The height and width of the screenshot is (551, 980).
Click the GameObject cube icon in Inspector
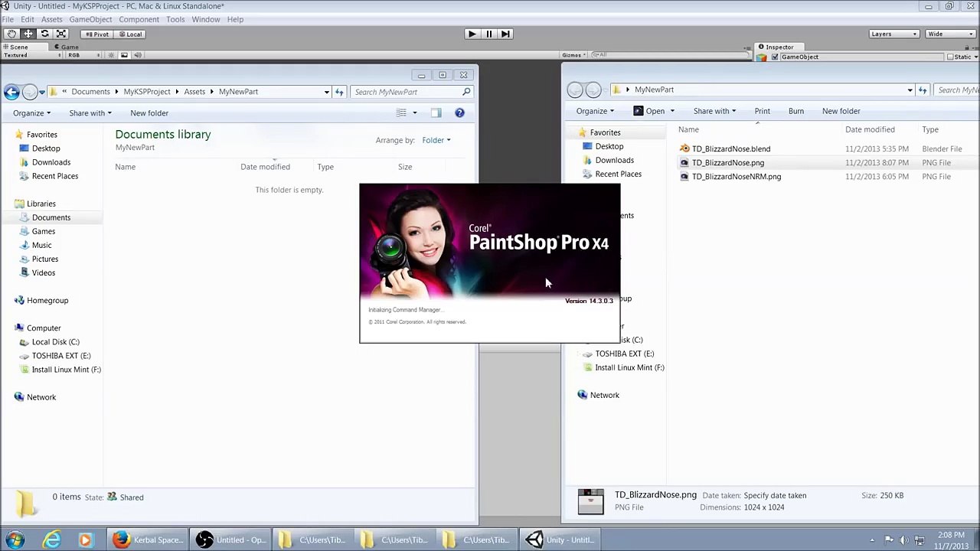(762, 57)
